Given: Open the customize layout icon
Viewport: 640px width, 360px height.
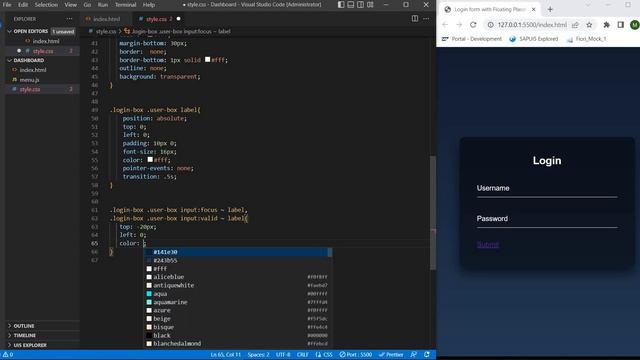Looking at the screenshot, I should pyautogui.click(x=370, y=5).
